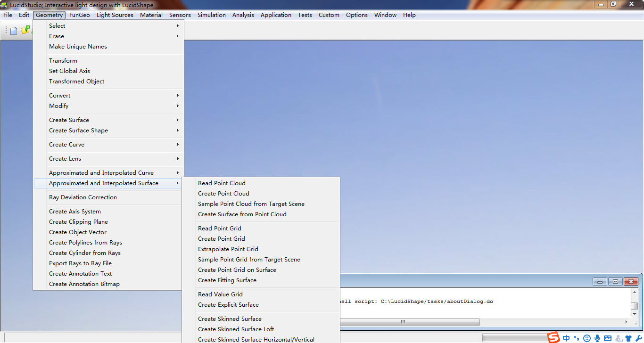Expand the Create Surface submenu
644x343 pixels.
[108, 120]
